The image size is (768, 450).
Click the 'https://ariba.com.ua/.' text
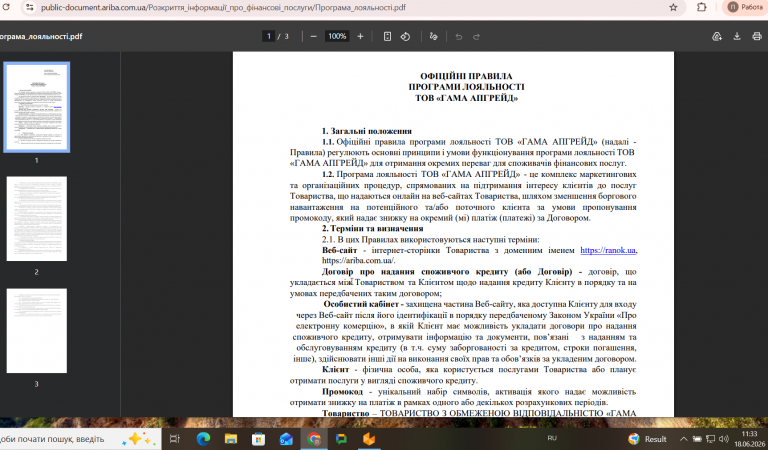pyautogui.click(x=359, y=261)
